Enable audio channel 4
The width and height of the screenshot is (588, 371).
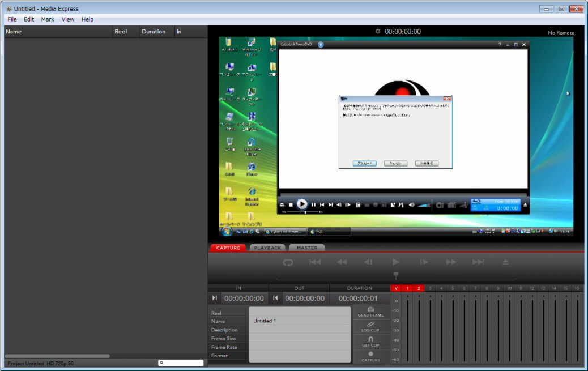pos(441,288)
